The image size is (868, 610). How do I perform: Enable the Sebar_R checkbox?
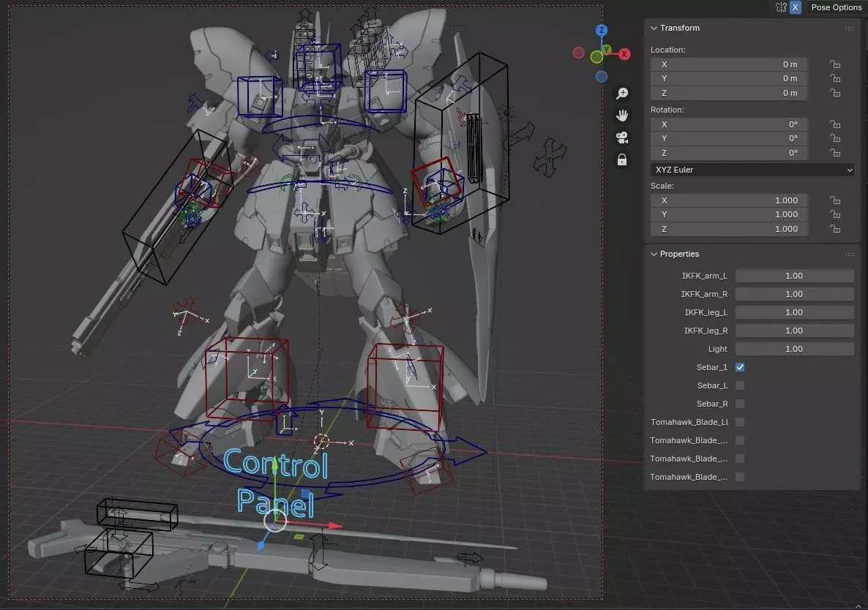tap(740, 404)
